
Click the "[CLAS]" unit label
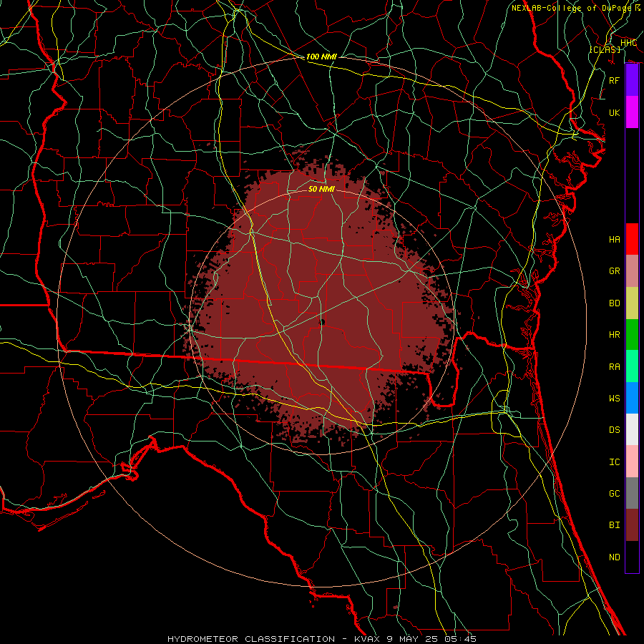click(605, 49)
